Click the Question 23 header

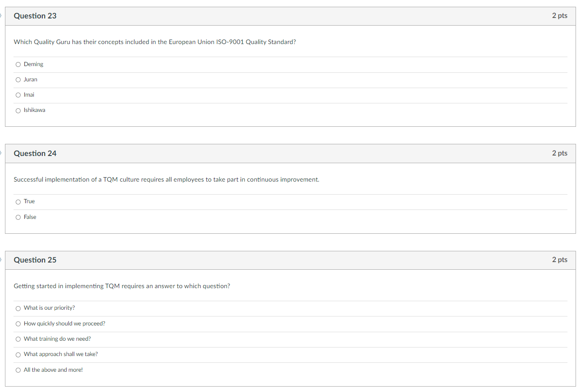(35, 16)
